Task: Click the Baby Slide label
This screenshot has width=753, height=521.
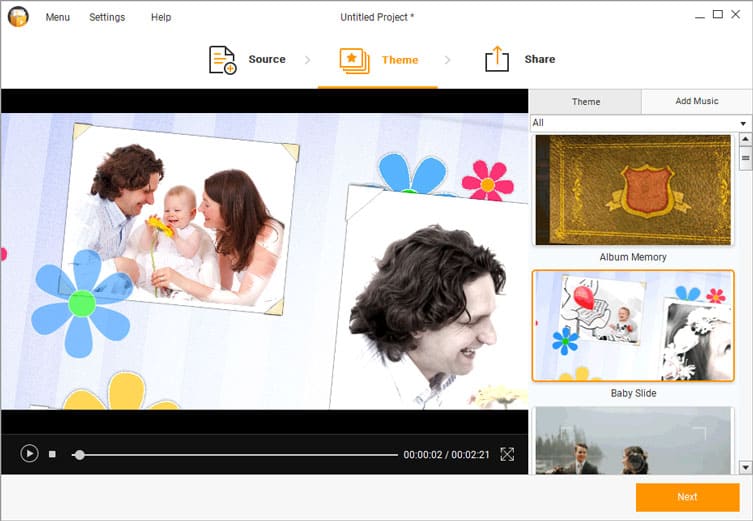Action: 633,393
